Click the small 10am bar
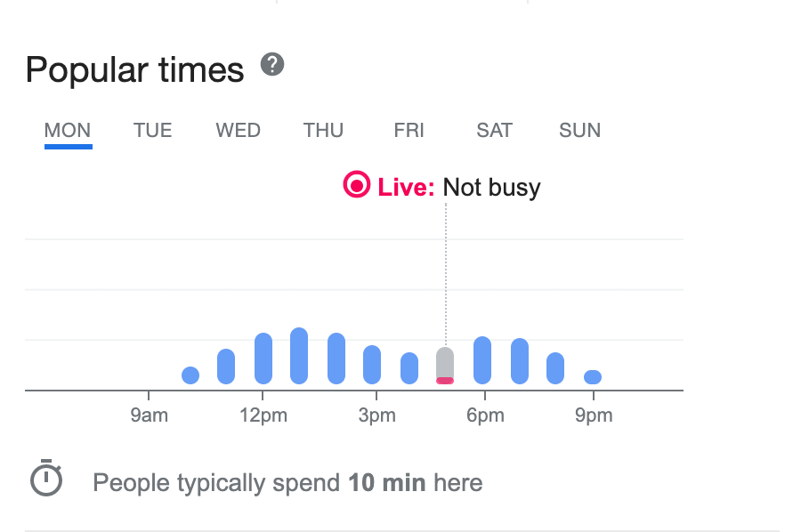 [190, 375]
